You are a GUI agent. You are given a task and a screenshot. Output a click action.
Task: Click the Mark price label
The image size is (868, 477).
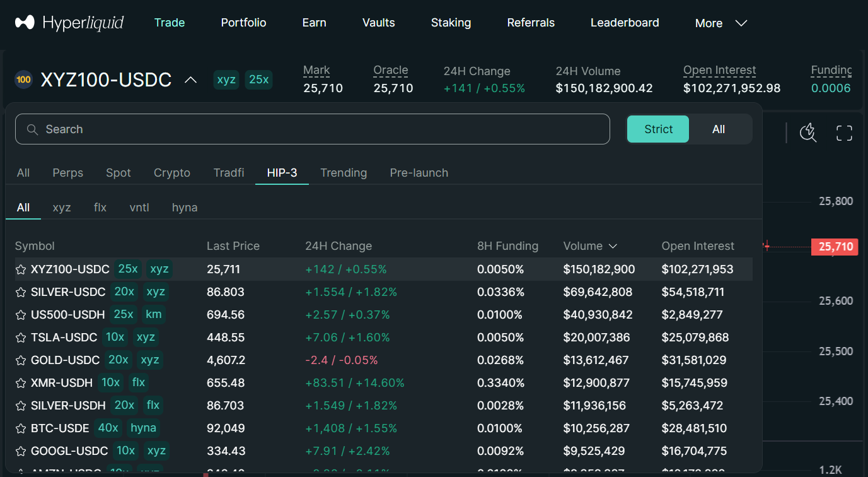[316, 71]
